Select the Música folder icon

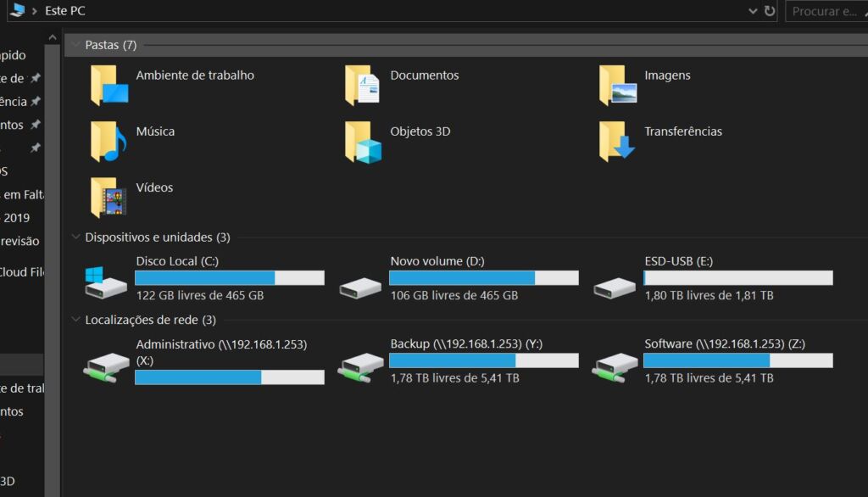(108, 142)
